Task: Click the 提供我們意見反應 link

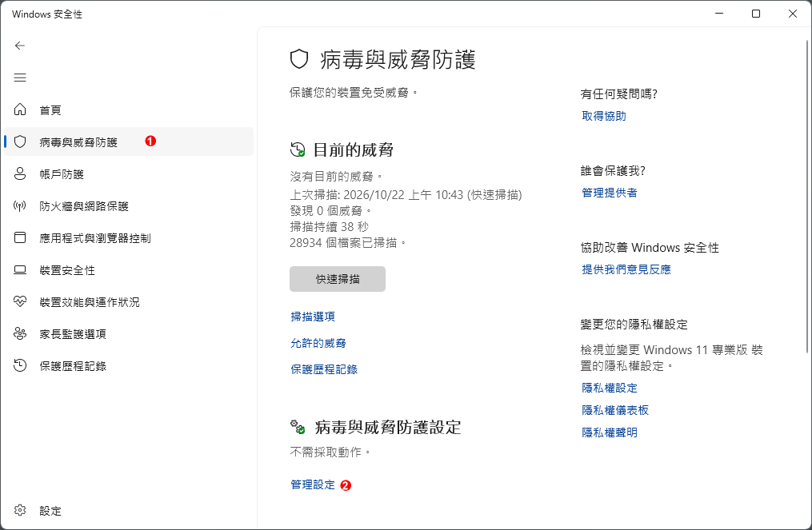Action: 626,269
